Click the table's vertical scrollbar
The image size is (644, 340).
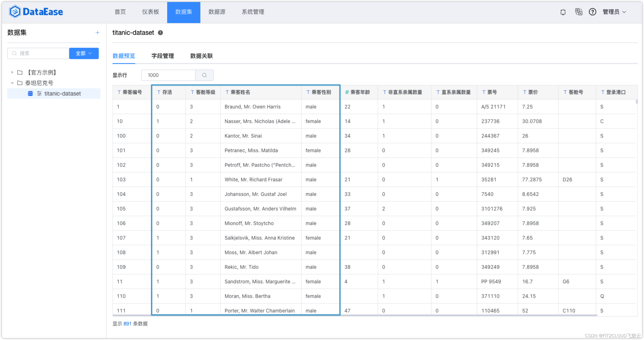coord(637,102)
